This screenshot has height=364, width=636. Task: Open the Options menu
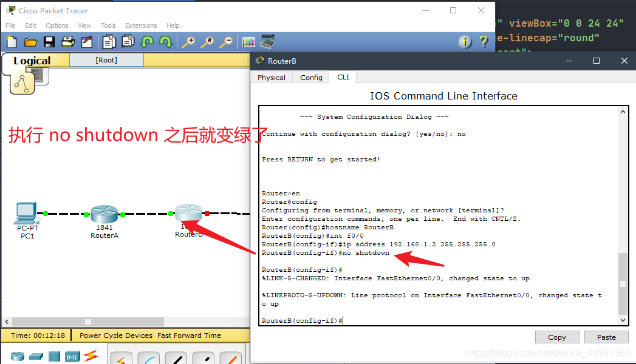(x=56, y=25)
